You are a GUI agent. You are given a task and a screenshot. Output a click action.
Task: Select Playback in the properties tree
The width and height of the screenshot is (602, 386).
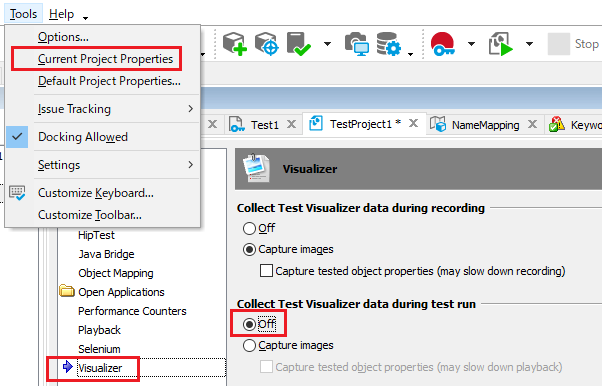[x=99, y=330]
